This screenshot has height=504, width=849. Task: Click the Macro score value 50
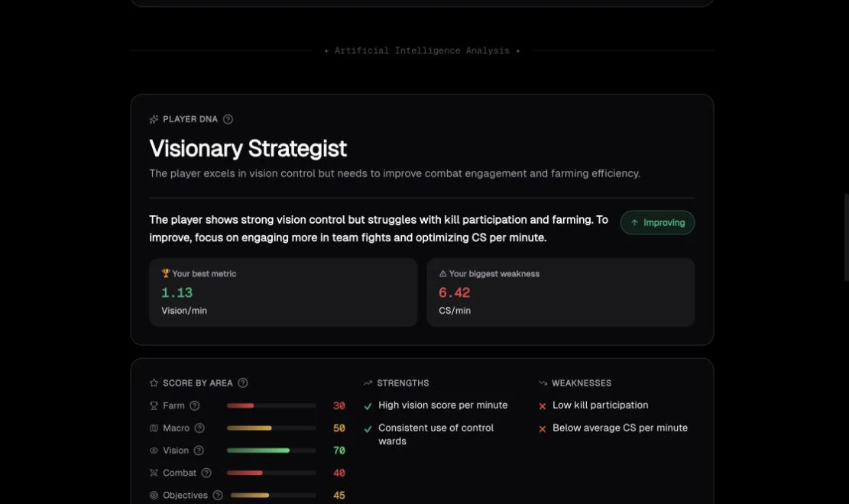[339, 428]
